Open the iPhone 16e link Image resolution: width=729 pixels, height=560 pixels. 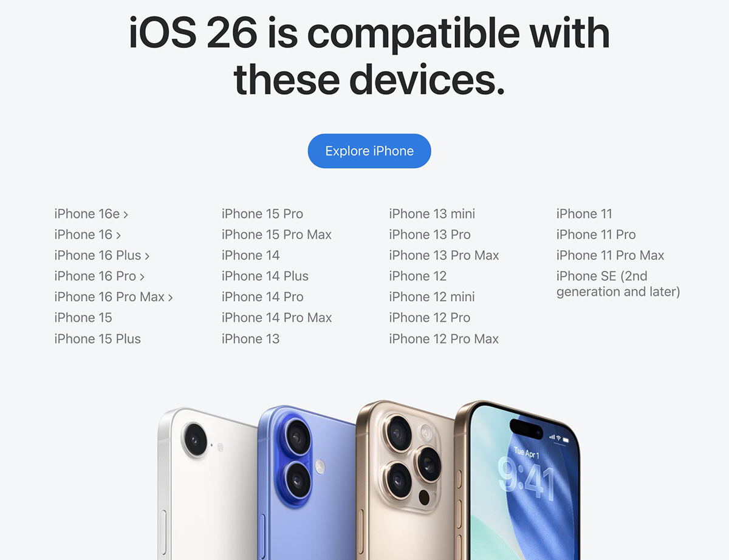pyautogui.click(x=91, y=214)
